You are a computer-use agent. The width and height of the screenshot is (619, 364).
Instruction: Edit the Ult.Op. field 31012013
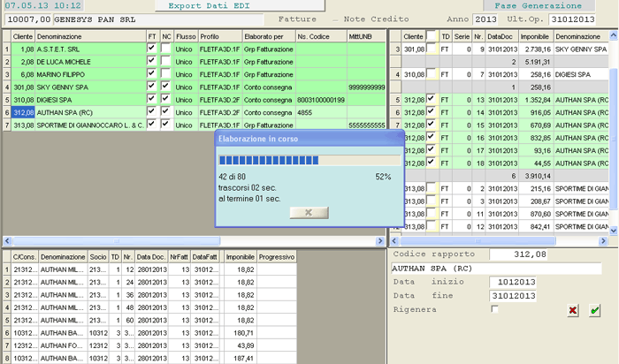click(572, 19)
